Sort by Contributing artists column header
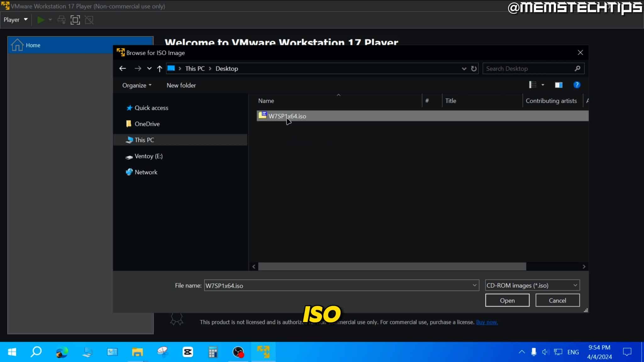 [x=552, y=101]
